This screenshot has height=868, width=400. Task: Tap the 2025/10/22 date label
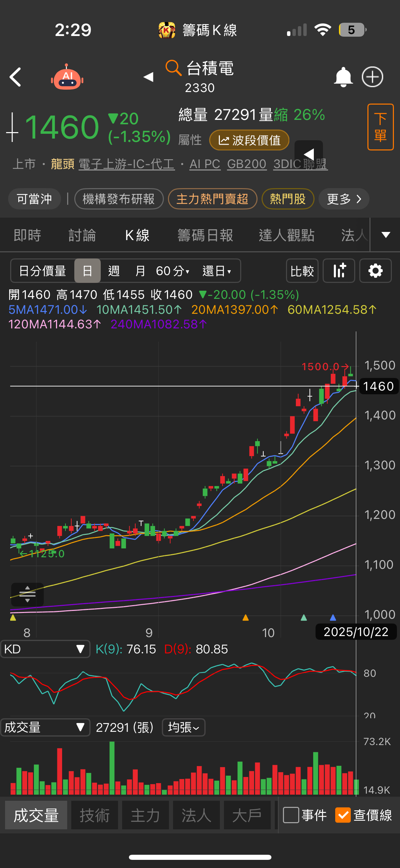click(356, 632)
